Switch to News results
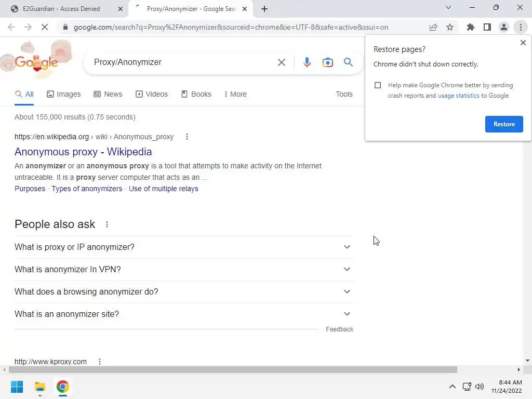 point(108,94)
